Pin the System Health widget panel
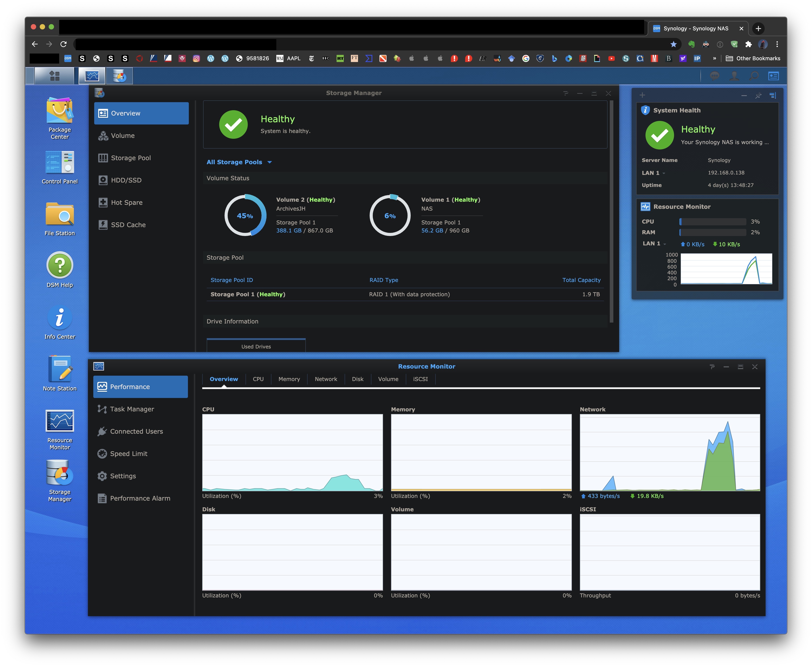 pos(758,96)
